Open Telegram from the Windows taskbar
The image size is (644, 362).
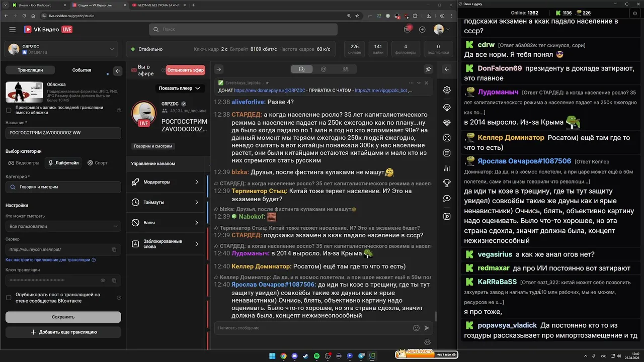pyautogui.click(x=361, y=356)
